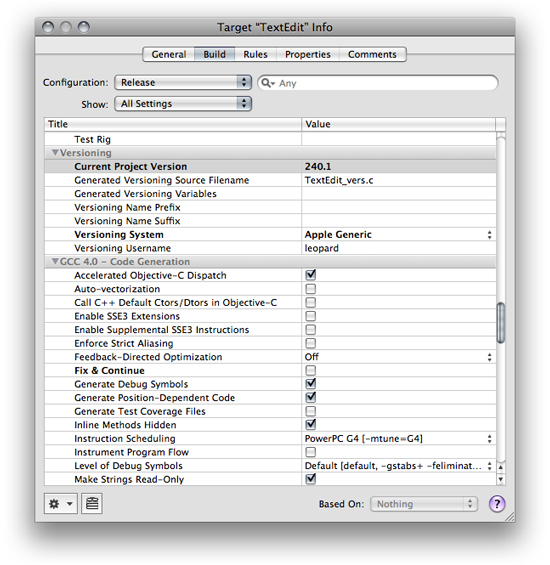Select Versioning System title label
Screen dimensions: 550x565
point(119,235)
